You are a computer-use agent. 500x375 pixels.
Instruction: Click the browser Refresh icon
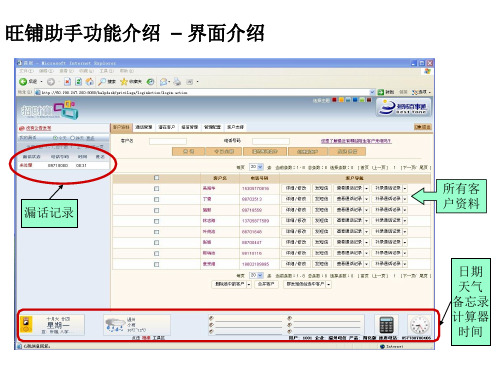[x=78, y=82]
